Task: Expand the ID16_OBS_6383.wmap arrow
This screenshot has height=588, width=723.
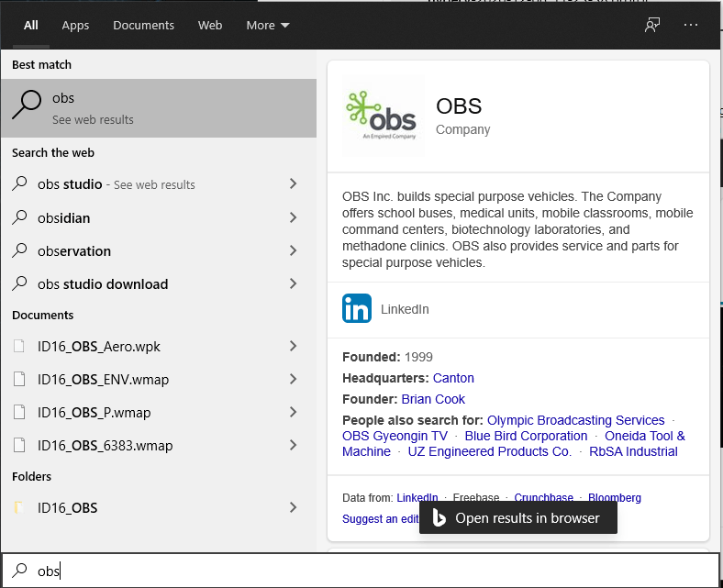Action: point(293,446)
